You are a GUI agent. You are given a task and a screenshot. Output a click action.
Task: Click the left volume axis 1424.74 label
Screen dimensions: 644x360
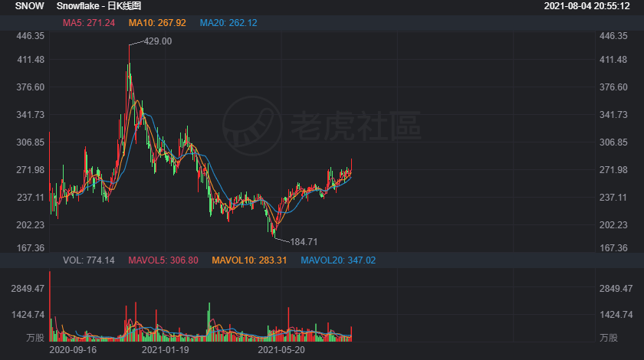coord(28,315)
